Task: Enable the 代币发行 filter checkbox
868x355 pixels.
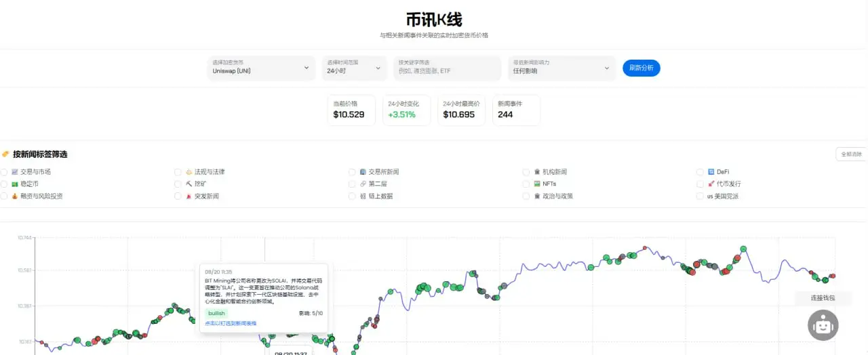Action: (701, 184)
